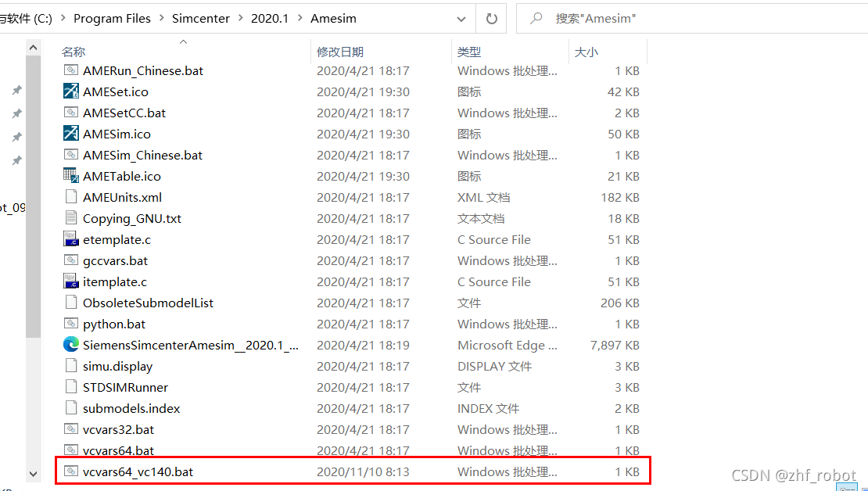Viewport: 868px width, 491px height.
Task: Click the vertical scrollbar thumb
Action: [x=33, y=196]
